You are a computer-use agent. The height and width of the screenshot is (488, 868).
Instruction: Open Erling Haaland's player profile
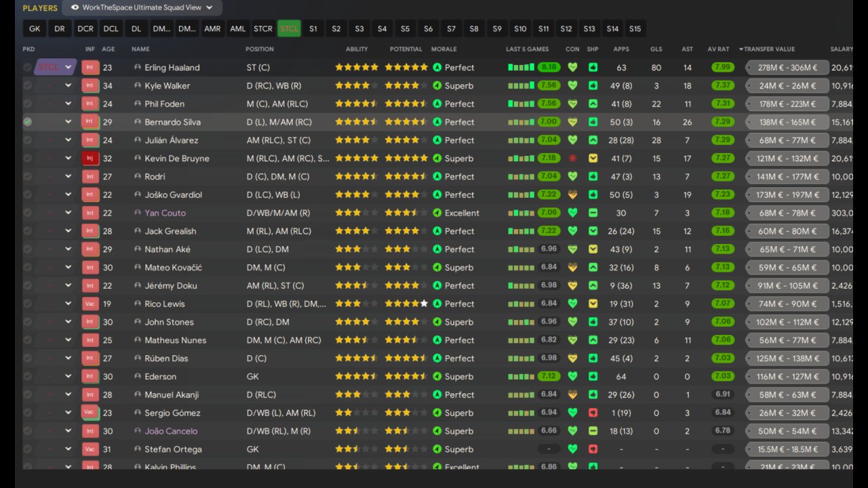(172, 68)
